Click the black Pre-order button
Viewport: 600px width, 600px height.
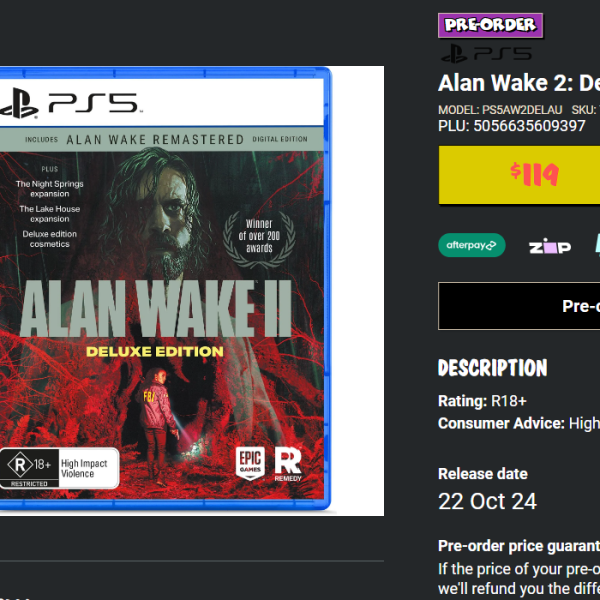[519, 306]
